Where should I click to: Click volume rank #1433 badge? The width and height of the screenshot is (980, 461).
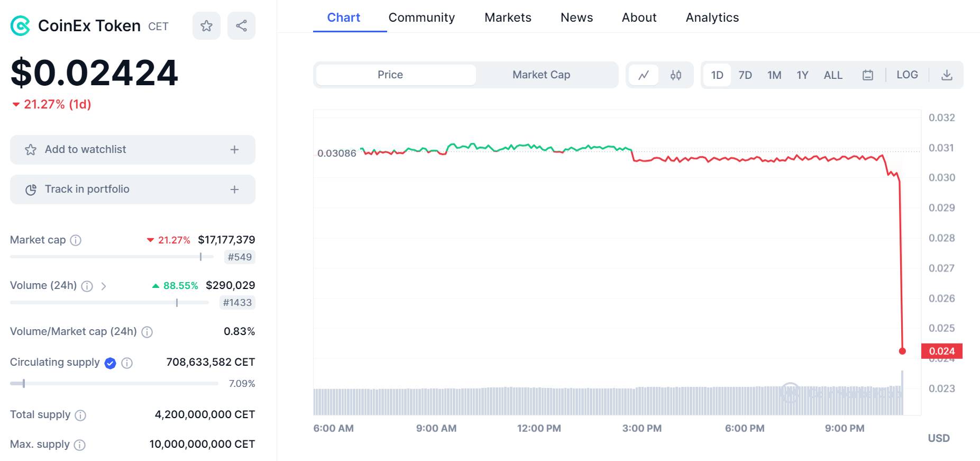pyautogui.click(x=237, y=303)
